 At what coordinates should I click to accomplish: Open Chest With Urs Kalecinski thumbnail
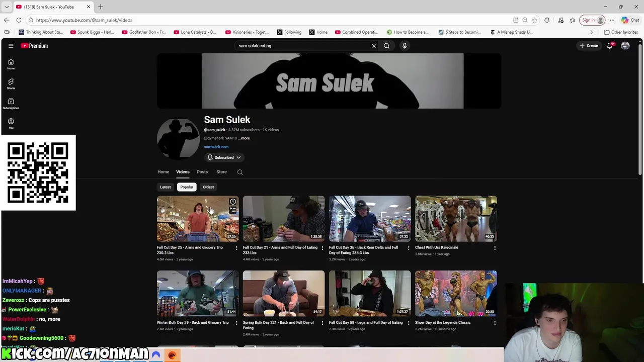click(456, 219)
